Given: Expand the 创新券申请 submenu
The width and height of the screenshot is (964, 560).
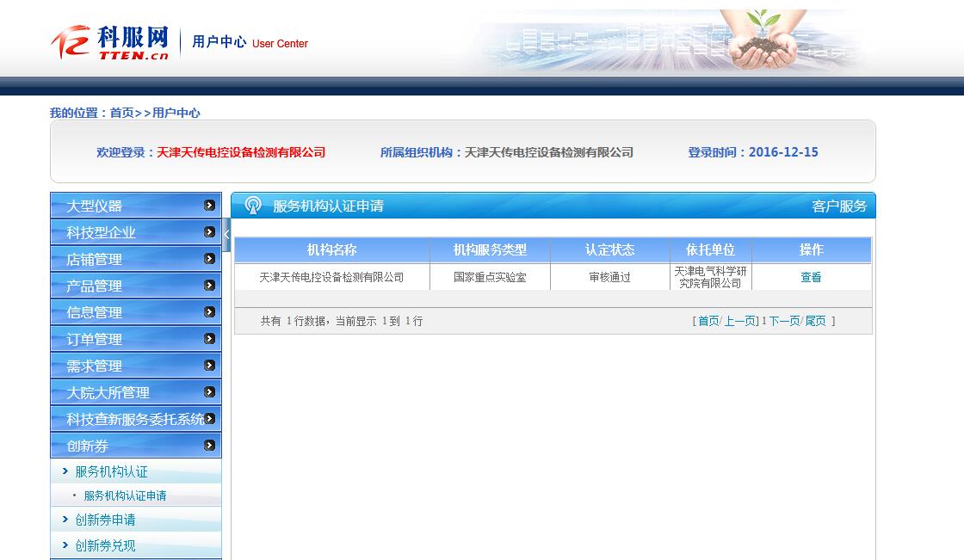Looking at the screenshot, I should (x=105, y=520).
